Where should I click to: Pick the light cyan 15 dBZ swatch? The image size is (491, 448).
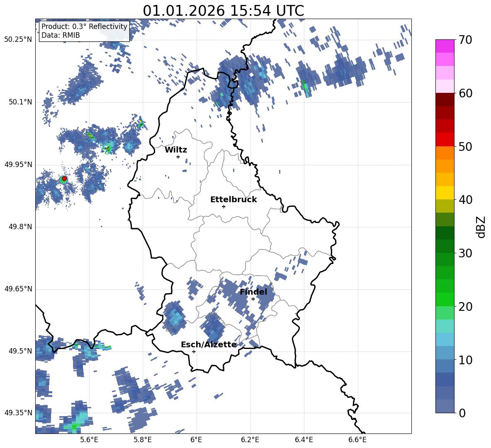coord(445,326)
